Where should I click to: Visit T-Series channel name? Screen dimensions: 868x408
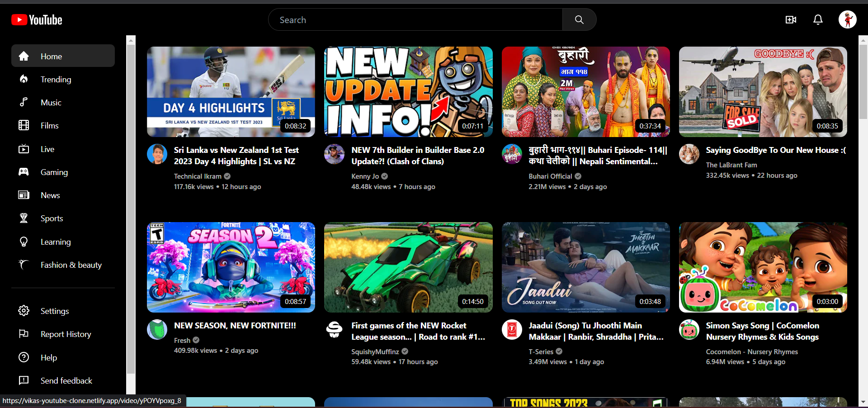541,352
